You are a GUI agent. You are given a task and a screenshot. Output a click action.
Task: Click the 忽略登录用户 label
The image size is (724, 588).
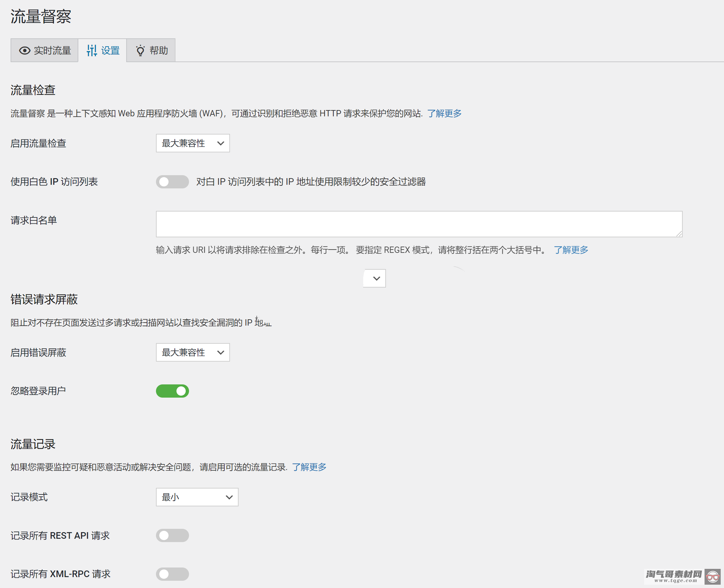(x=38, y=391)
